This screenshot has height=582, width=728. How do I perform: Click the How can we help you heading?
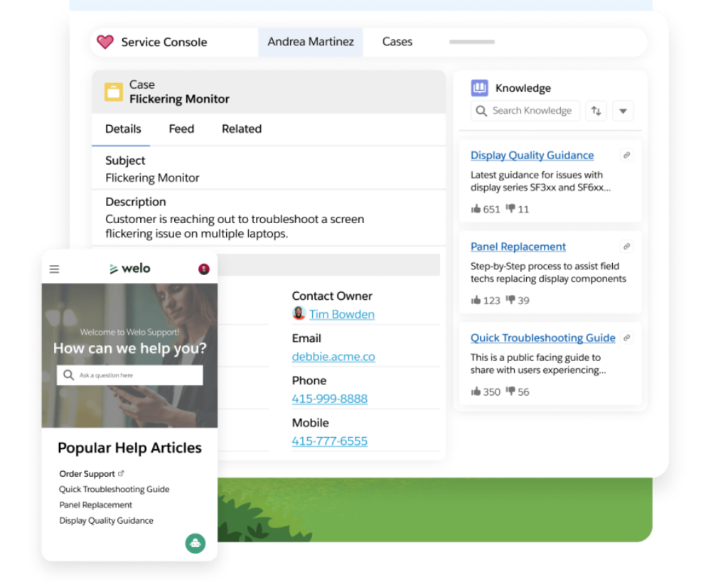pyautogui.click(x=130, y=348)
